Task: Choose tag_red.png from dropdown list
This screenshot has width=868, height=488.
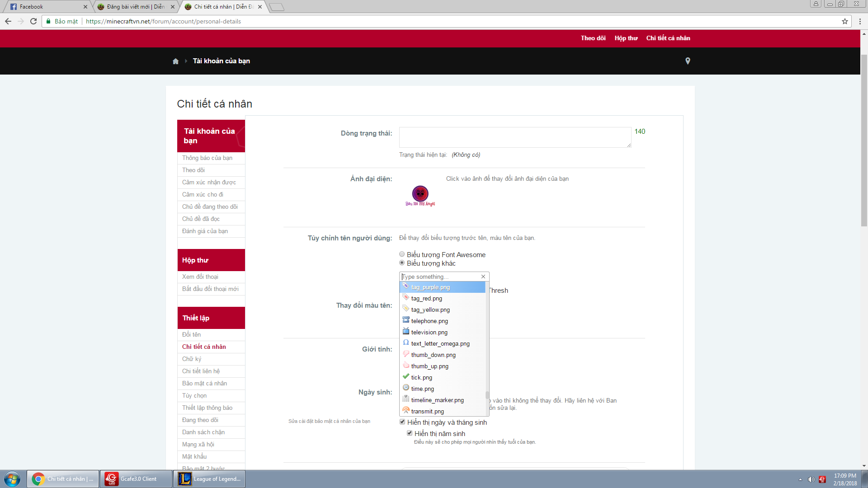Action: (x=426, y=298)
